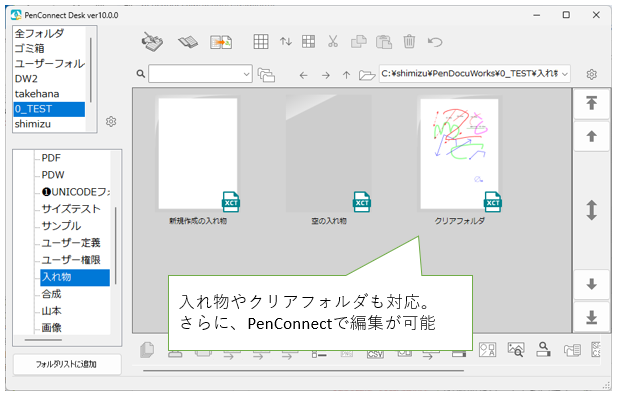The height and width of the screenshot is (398, 619).
Task: Click the stacked folders icon beside search
Action: pyautogui.click(x=266, y=75)
